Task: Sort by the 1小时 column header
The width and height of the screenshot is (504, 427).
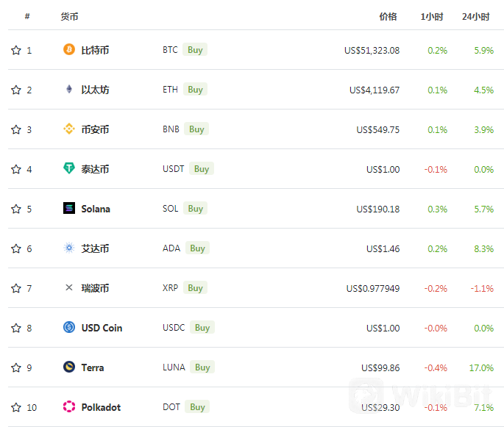Action: (432, 16)
